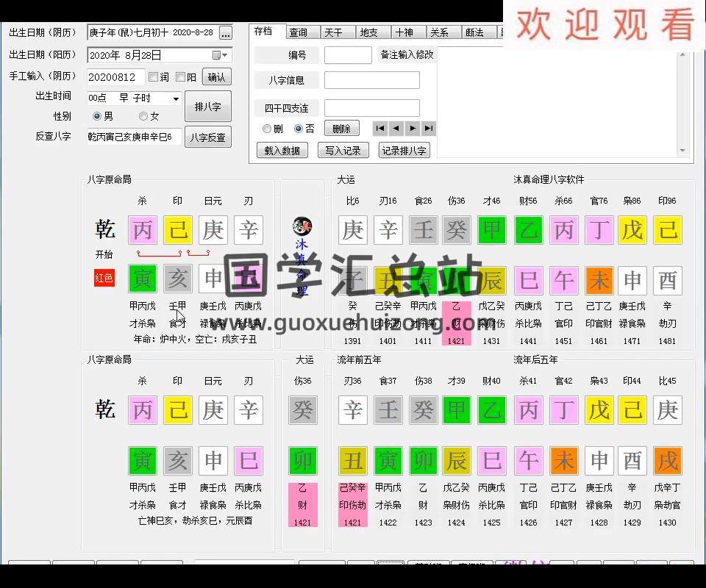Go to the next record arrow
The width and height of the screenshot is (706, 588).
[413, 128]
